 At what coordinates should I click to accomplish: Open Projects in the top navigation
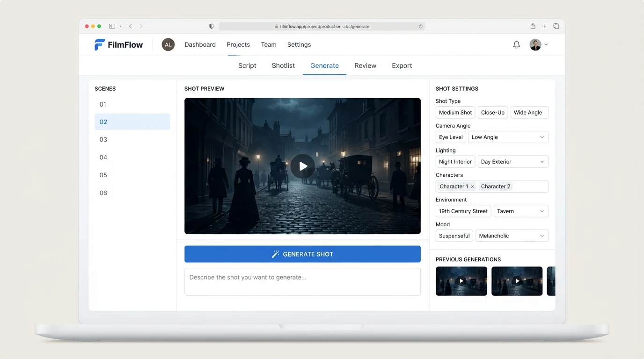(x=238, y=45)
